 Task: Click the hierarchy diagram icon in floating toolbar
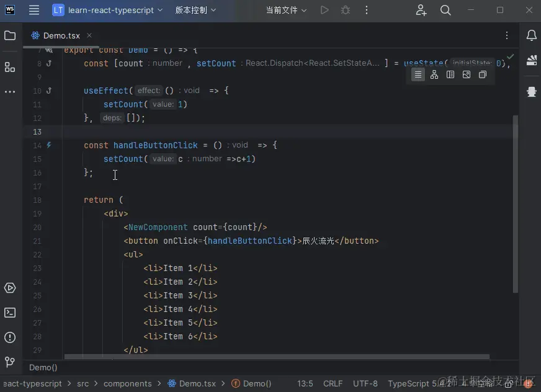click(x=434, y=74)
